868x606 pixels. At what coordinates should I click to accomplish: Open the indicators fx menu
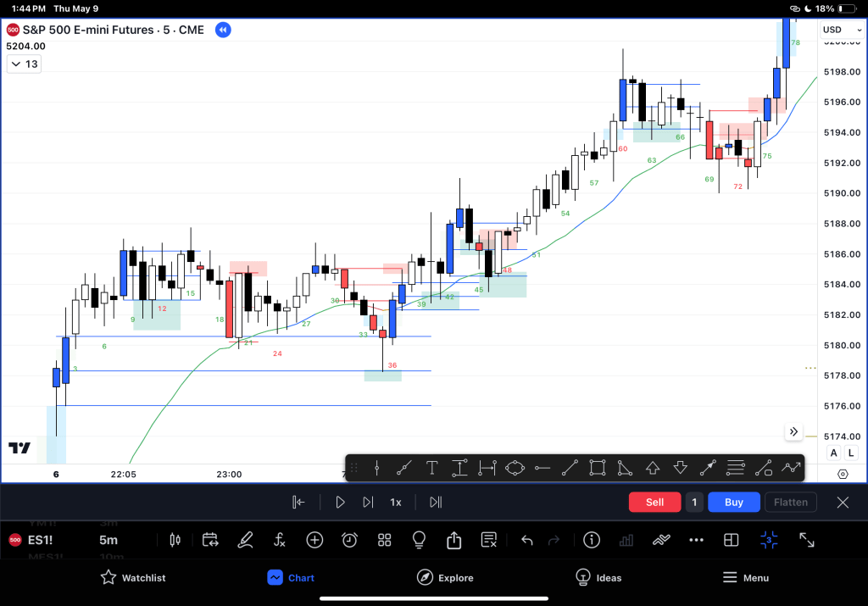280,540
